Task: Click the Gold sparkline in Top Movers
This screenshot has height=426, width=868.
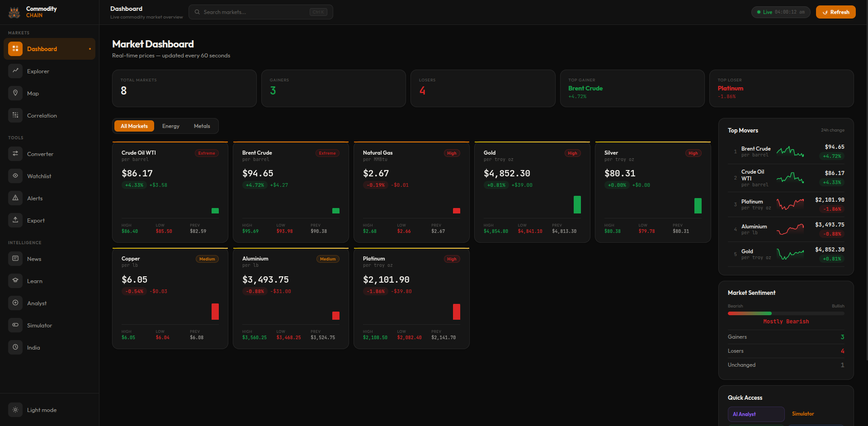Action: tap(790, 254)
